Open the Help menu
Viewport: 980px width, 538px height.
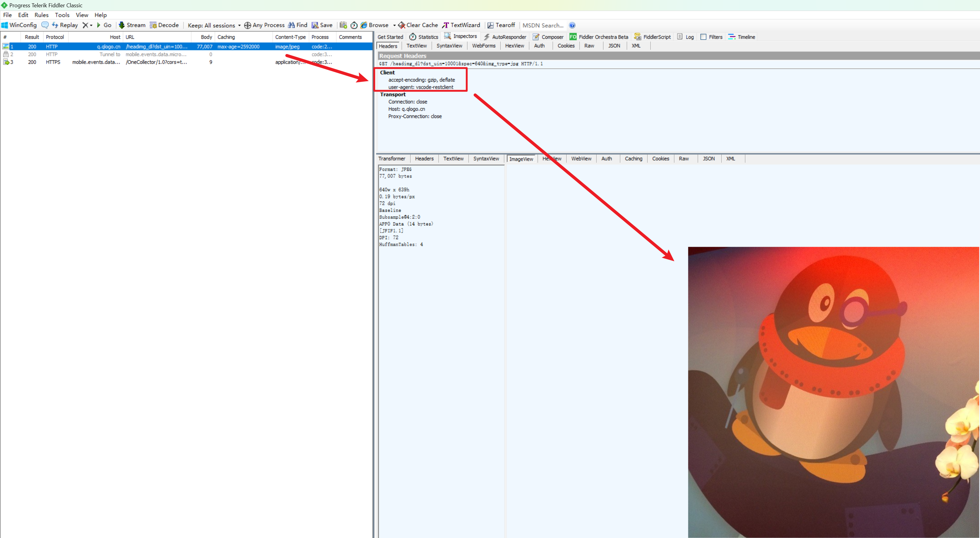[x=100, y=15]
